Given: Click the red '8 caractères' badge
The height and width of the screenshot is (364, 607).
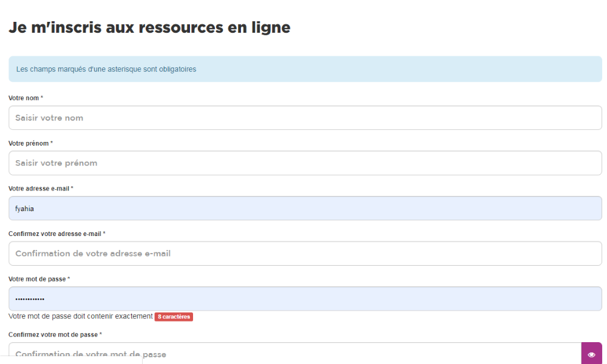Looking at the screenshot, I should [x=174, y=317].
